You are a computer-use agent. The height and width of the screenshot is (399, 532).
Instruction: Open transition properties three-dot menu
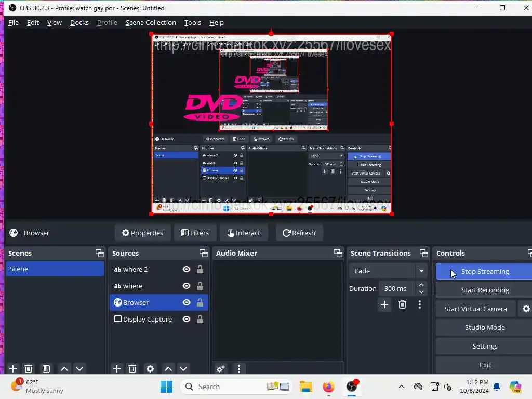pos(420,304)
